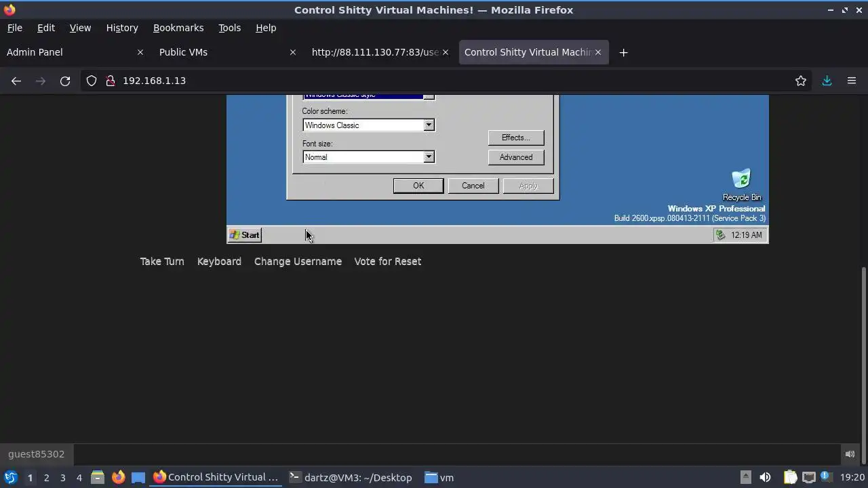868x488 pixels.
Task: Click the eject removable media tray icon
Action: pyautogui.click(x=745, y=477)
